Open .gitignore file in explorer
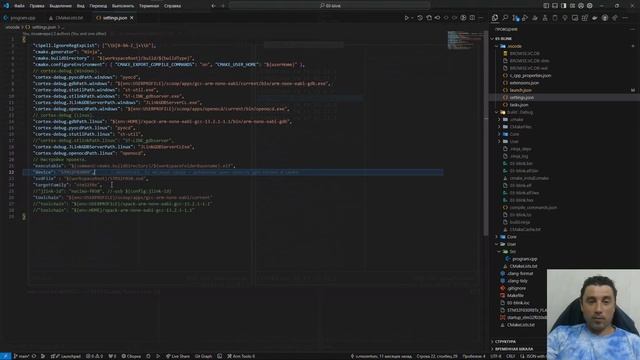This screenshot has width=640, height=360. 516,288
